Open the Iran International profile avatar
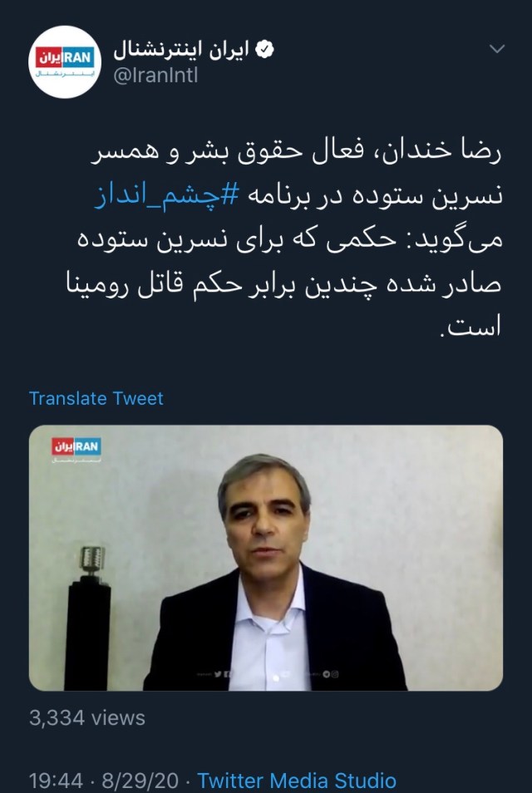 tap(65, 62)
